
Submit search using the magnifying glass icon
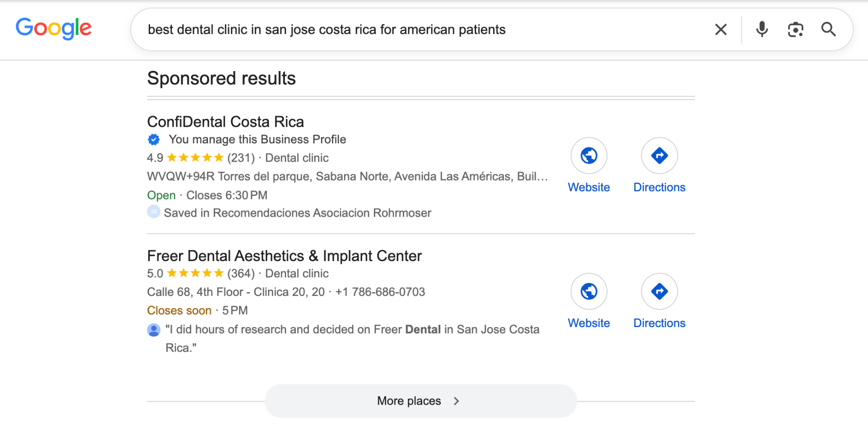828,29
